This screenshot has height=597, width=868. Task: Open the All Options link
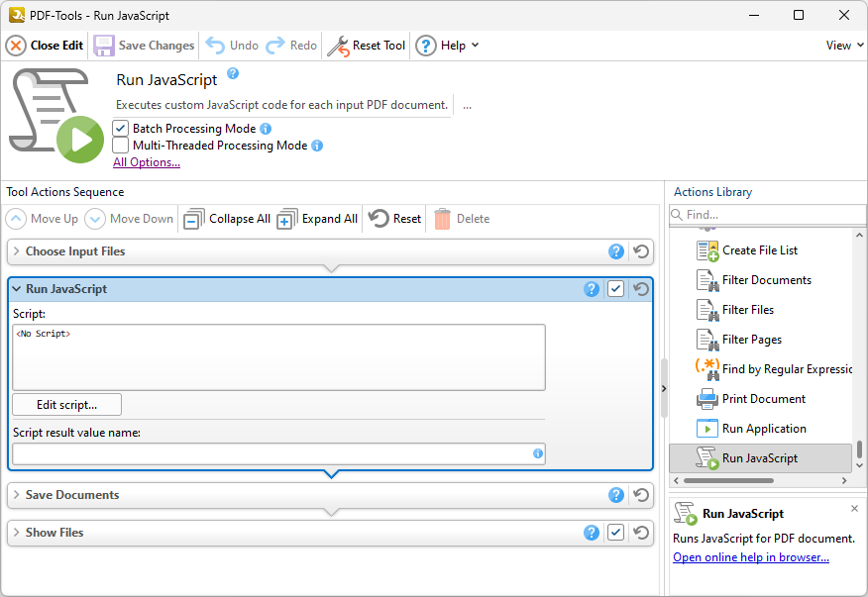pos(147,162)
